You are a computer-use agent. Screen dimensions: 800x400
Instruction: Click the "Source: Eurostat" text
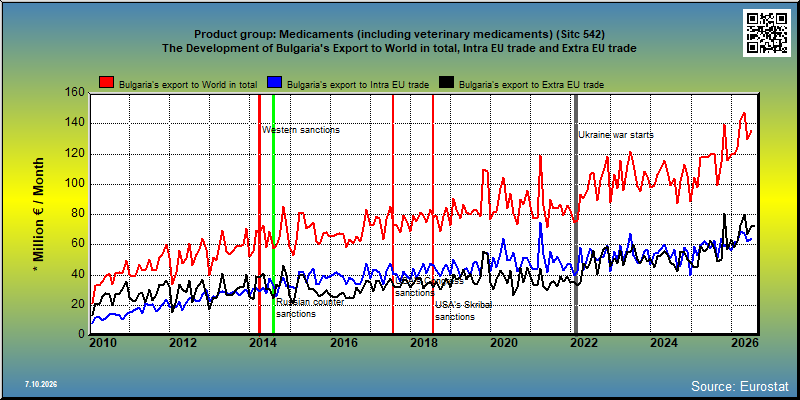740,385
